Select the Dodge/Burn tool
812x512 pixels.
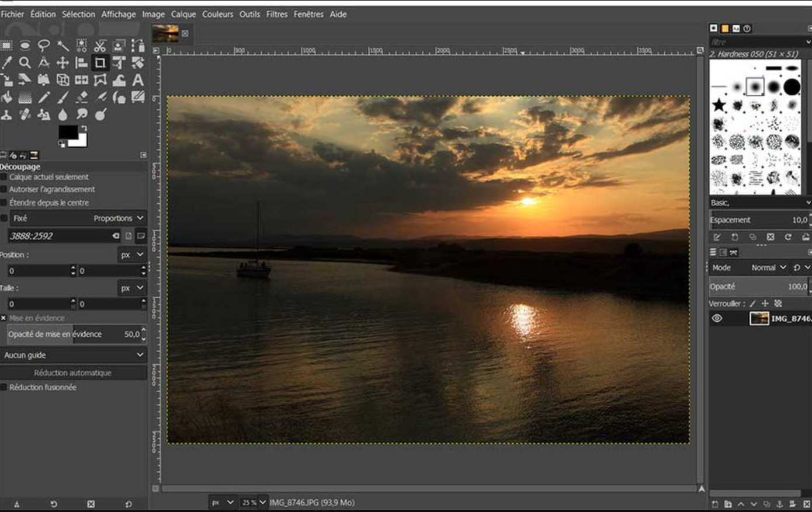100,114
